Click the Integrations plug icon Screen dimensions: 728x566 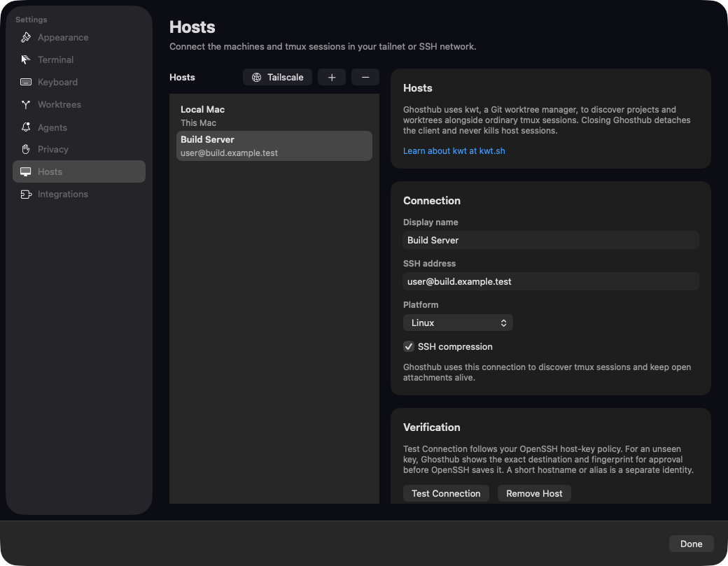coord(26,194)
